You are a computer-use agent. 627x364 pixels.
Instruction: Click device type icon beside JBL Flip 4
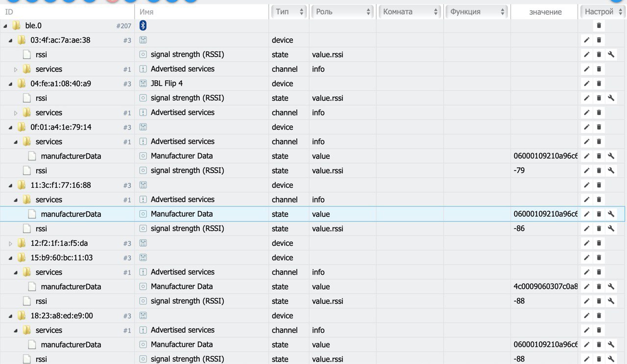point(143,84)
